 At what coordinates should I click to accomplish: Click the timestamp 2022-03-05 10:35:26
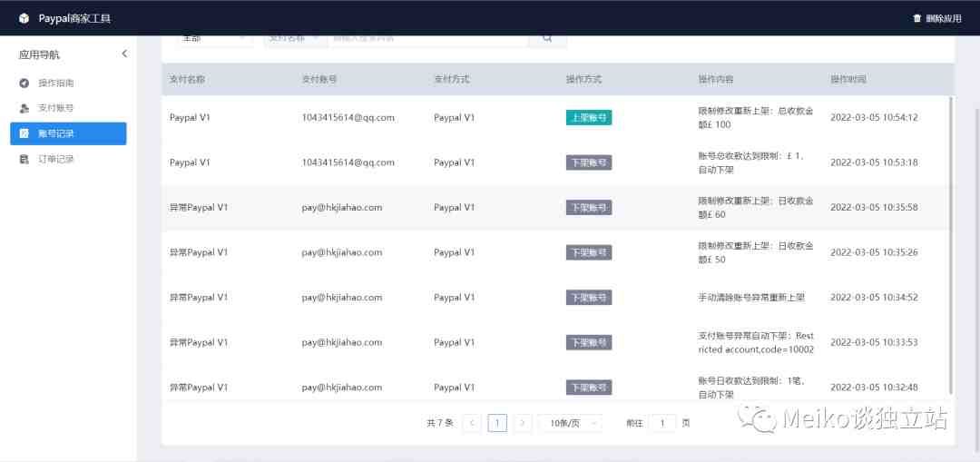coord(874,252)
